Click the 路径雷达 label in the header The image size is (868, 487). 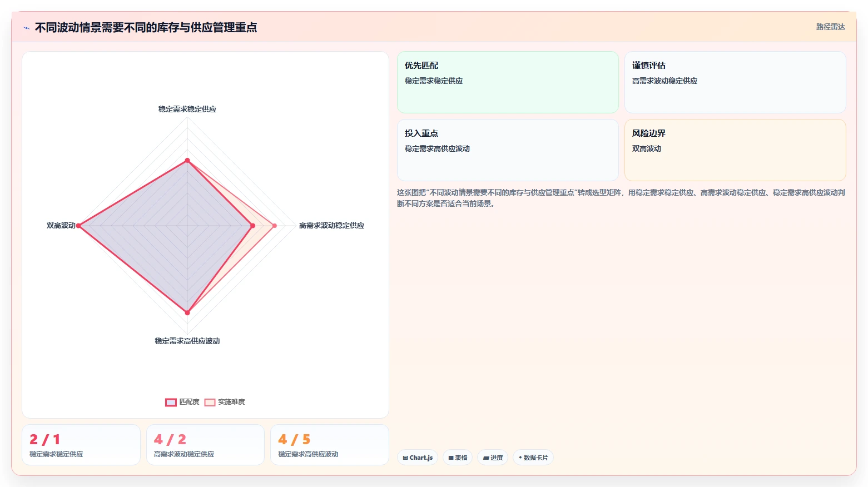click(x=830, y=27)
